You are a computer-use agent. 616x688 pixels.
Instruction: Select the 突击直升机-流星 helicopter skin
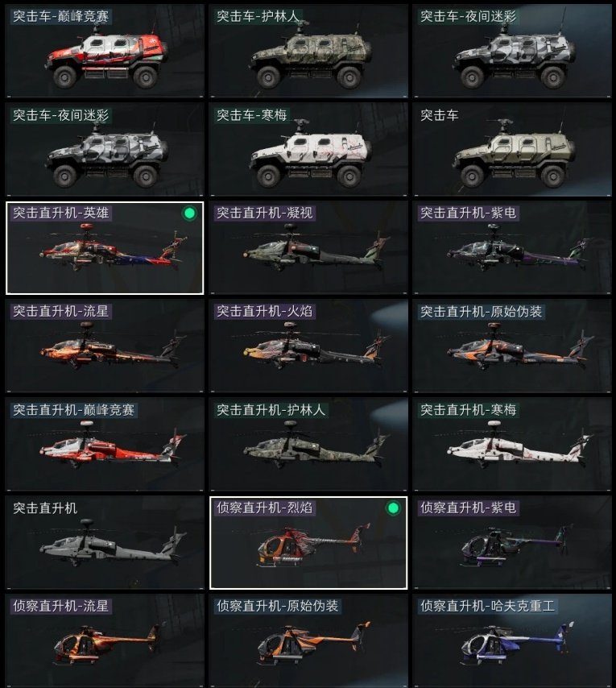pos(105,346)
